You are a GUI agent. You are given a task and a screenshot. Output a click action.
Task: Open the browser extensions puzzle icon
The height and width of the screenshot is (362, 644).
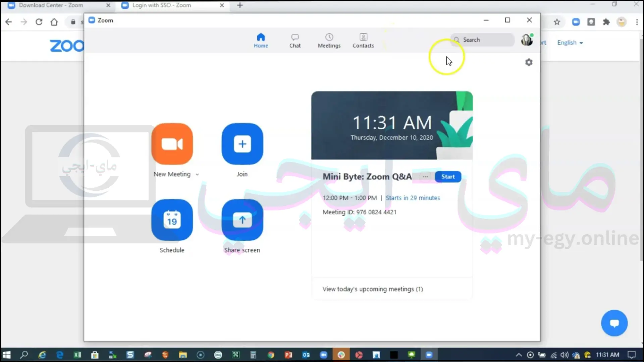click(606, 22)
